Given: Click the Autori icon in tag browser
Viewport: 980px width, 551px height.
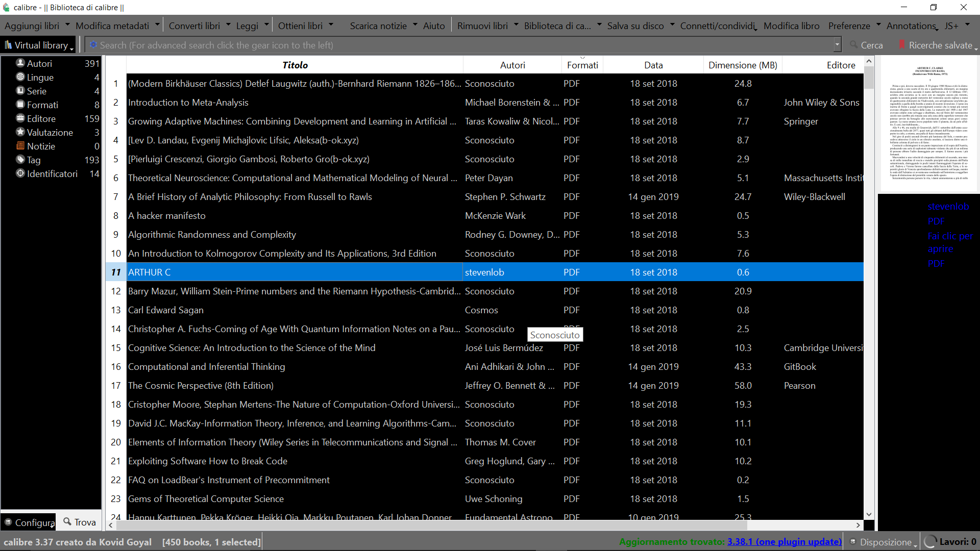Looking at the screenshot, I should point(20,63).
